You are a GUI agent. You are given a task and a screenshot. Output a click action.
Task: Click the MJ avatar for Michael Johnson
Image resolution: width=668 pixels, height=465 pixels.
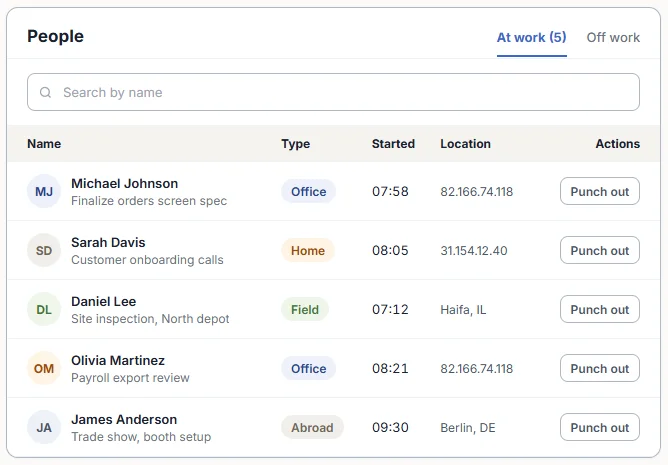click(44, 191)
